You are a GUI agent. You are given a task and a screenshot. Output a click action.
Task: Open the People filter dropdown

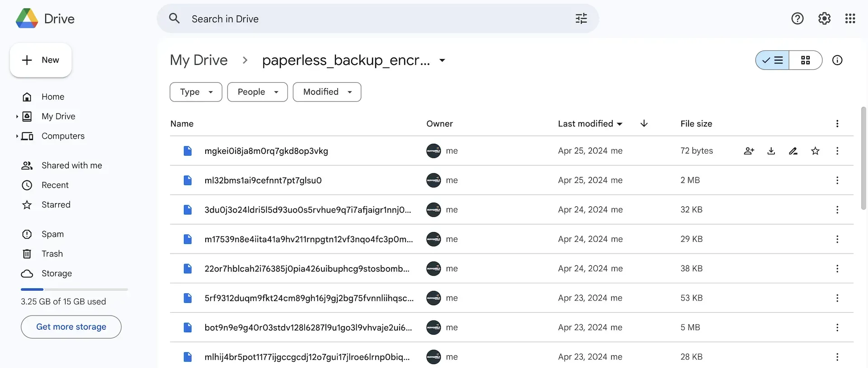257,92
